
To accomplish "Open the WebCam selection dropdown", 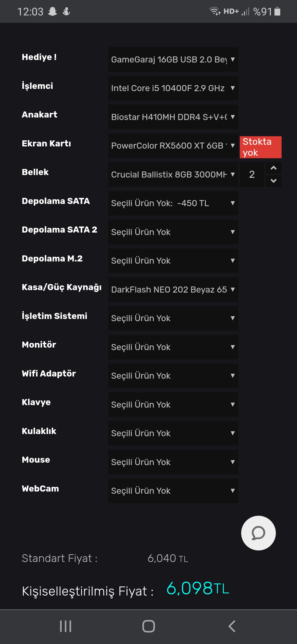I will [173, 491].
